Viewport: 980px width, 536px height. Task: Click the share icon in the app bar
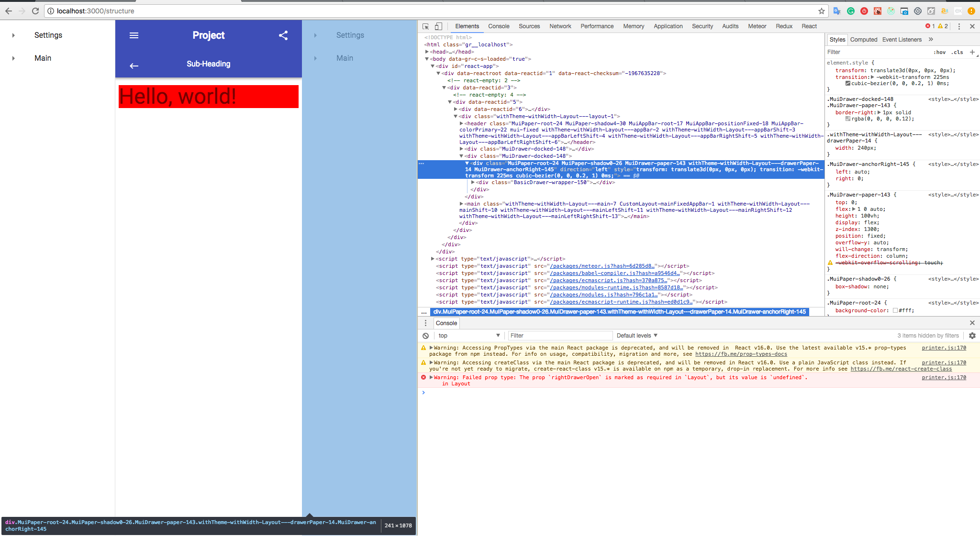[283, 35]
